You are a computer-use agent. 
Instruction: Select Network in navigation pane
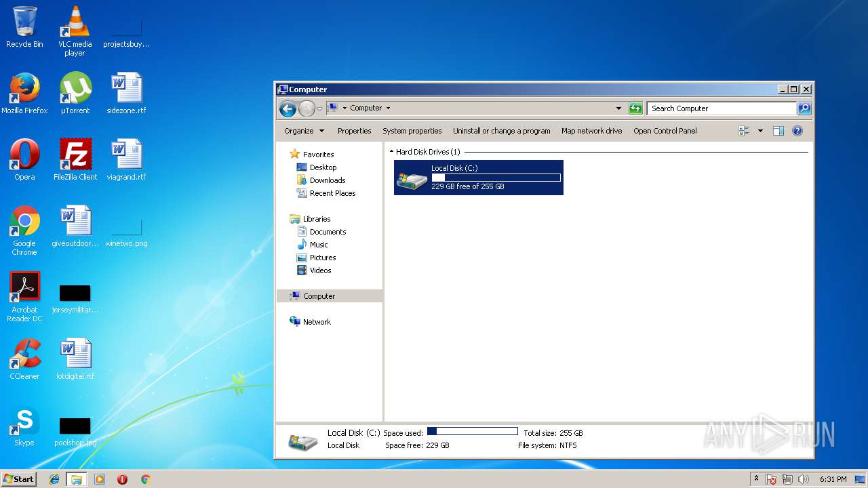coord(317,322)
